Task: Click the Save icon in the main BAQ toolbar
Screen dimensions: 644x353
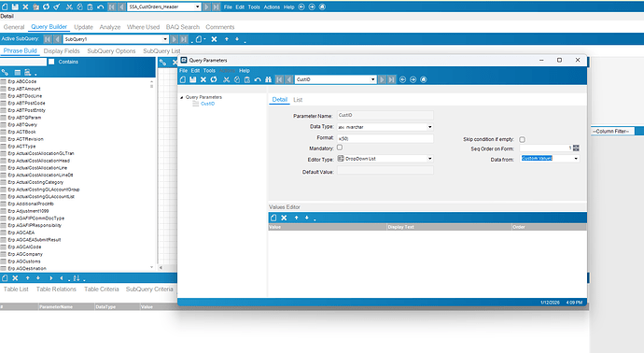Action: click(x=15, y=7)
